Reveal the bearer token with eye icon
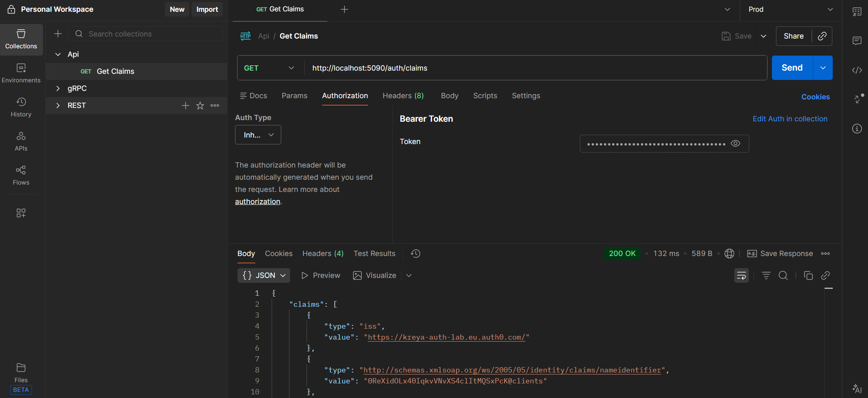 [x=735, y=144]
